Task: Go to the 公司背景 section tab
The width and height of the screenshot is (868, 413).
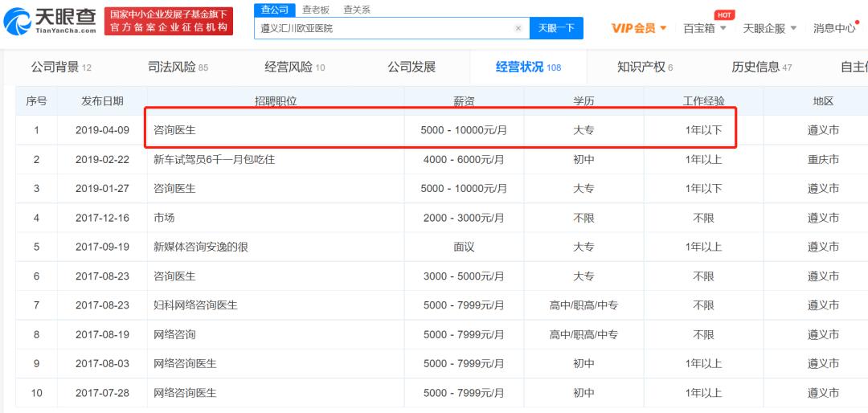Action: (61, 67)
